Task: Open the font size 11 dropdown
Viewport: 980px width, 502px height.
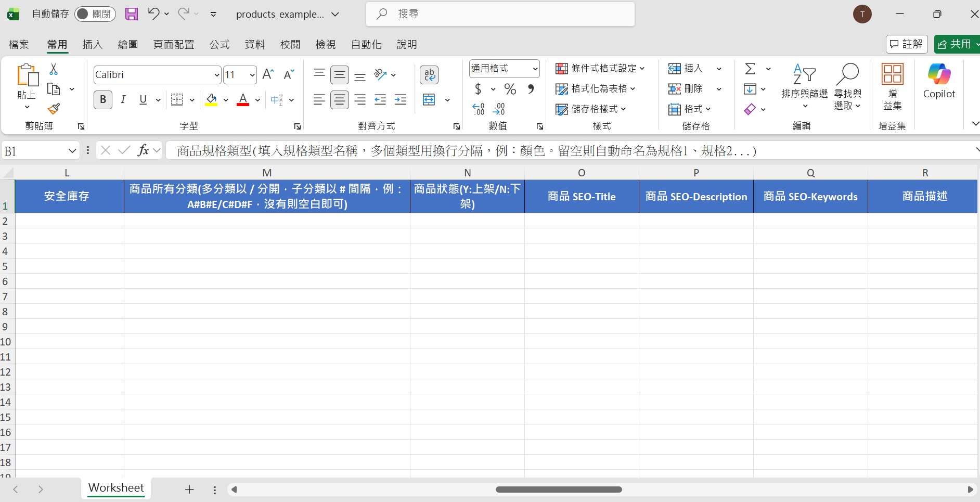Action: click(252, 75)
